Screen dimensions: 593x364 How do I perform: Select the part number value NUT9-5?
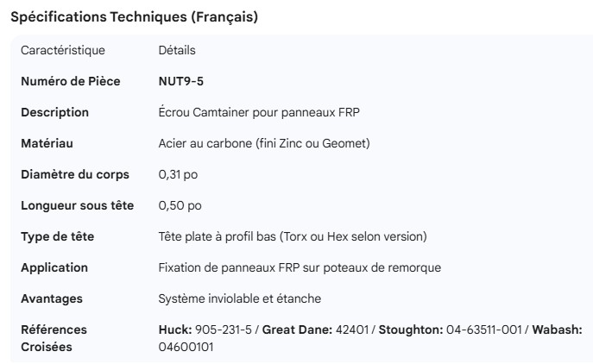[x=181, y=82]
